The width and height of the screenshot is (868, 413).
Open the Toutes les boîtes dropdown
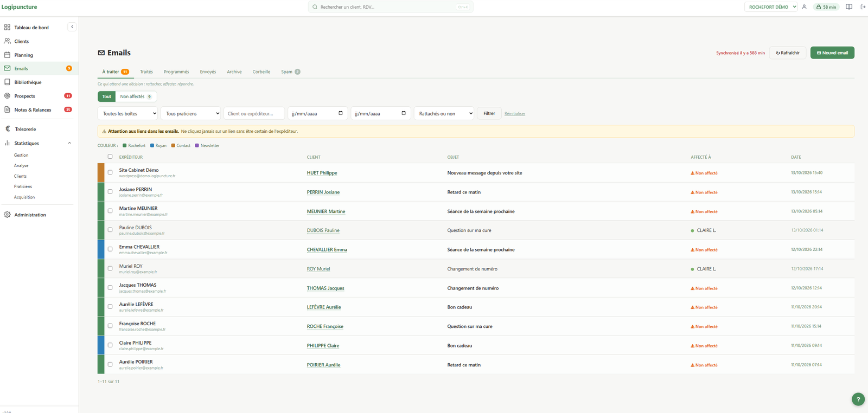pos(128,113)
